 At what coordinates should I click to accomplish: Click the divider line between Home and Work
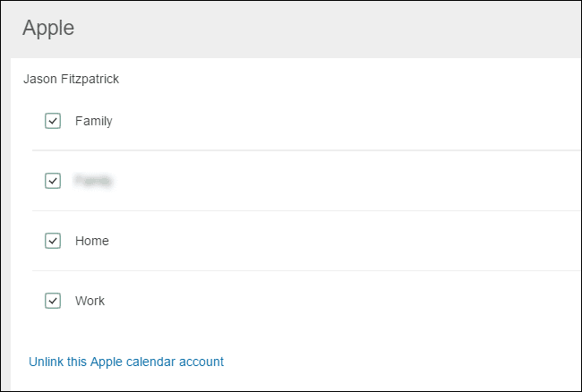[304, 270]
